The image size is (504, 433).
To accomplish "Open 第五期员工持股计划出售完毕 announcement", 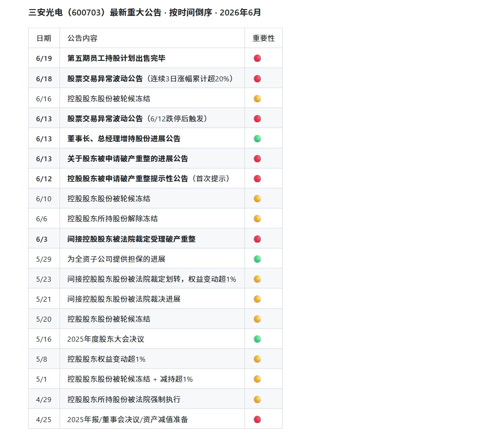I will pyautogui.click(x=116, y=58).
